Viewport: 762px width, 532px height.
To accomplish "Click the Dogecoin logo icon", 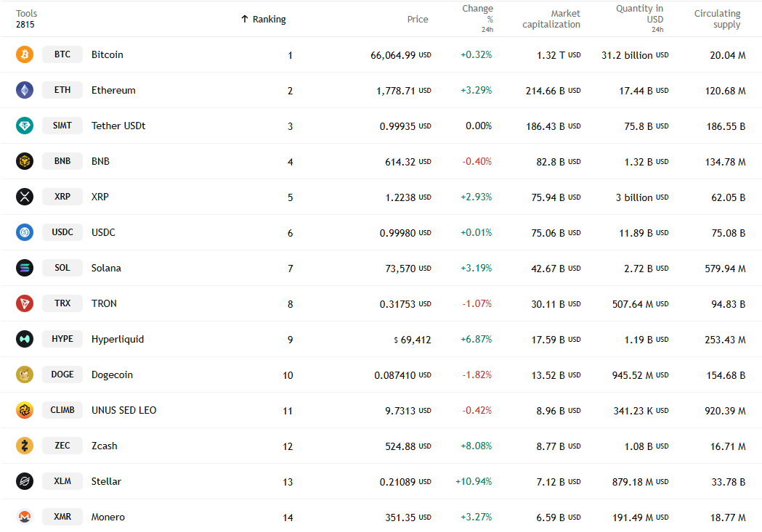I will coord(25,375).
